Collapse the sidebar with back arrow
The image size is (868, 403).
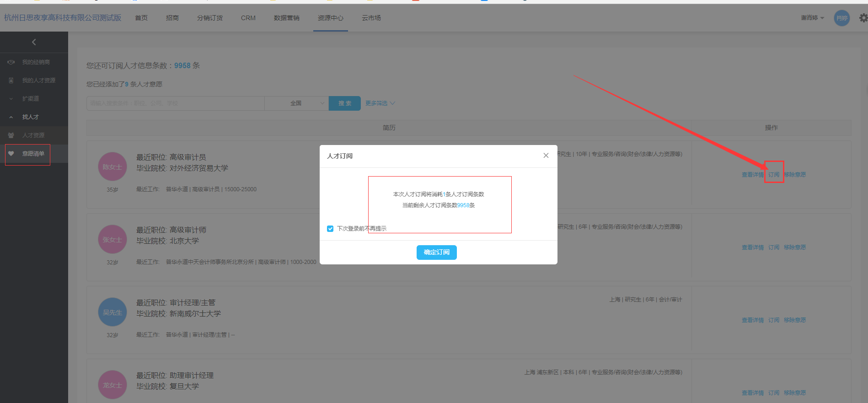click(34, 42)
